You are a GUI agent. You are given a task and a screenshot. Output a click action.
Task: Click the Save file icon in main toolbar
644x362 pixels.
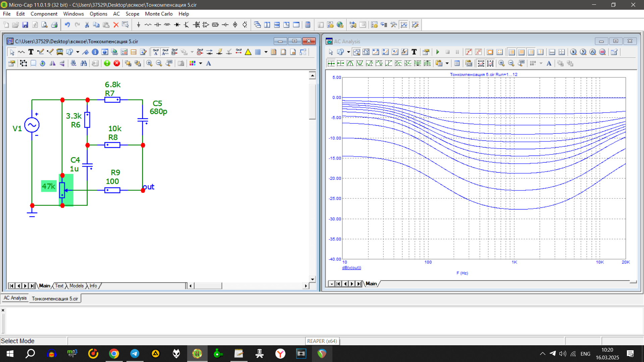pyautogui.click(x=25, y=25)
